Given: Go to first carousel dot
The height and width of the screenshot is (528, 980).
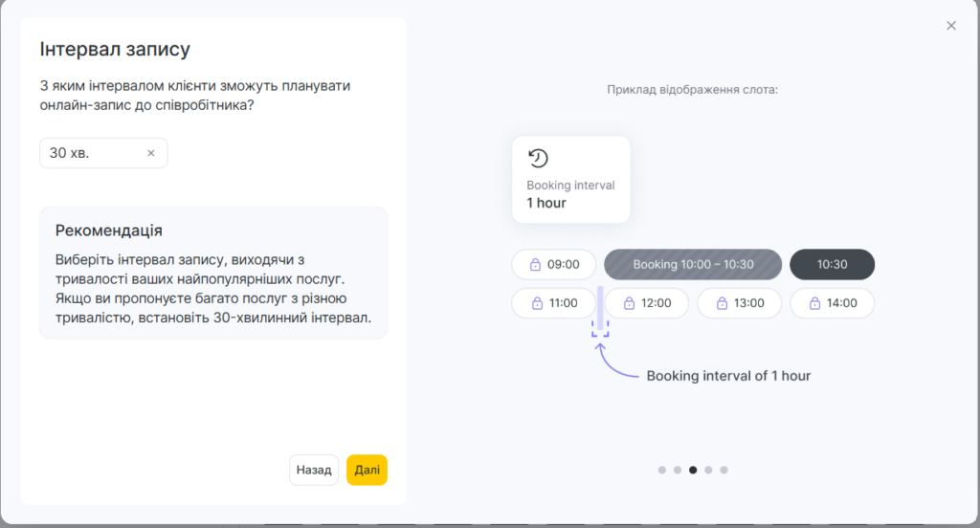Looking at the screenshot, I should [662, 470].
